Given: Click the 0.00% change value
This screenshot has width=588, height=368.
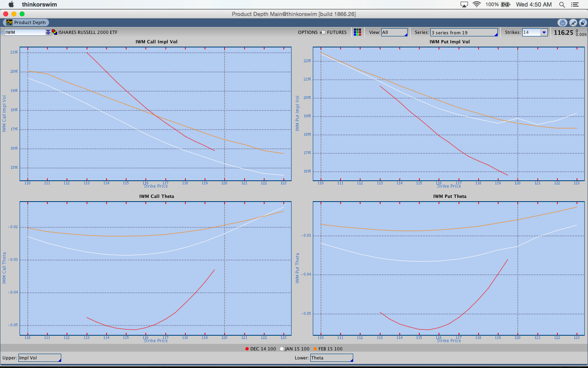Looking at the screenshot, I should (581, 35).
